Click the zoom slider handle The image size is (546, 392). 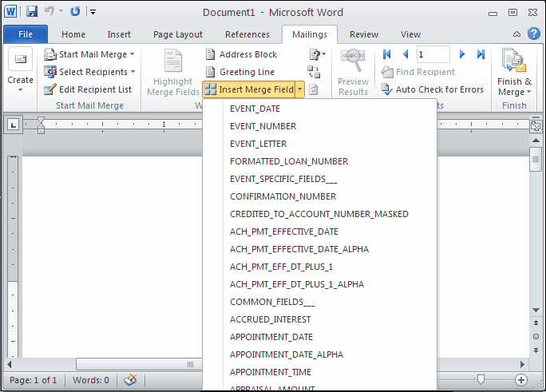coord(481,380)
